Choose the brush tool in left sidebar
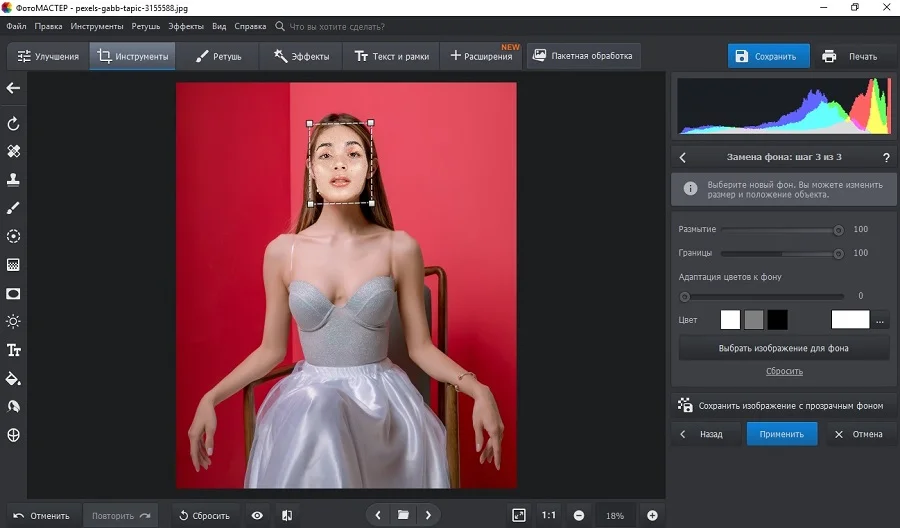The image size is (900, 528). [x=13, y=208]
